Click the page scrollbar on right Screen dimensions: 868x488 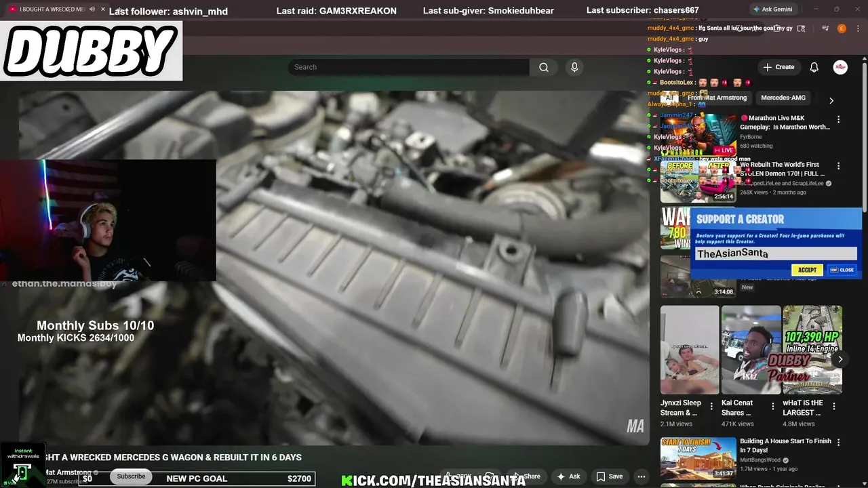pyautogui.click(x=865, y=136)
